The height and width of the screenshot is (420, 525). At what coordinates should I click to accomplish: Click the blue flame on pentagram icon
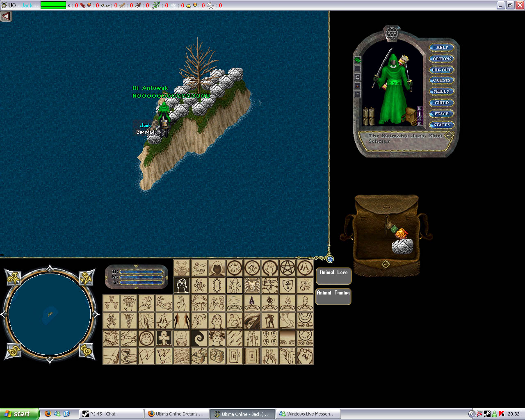[252, 303]
